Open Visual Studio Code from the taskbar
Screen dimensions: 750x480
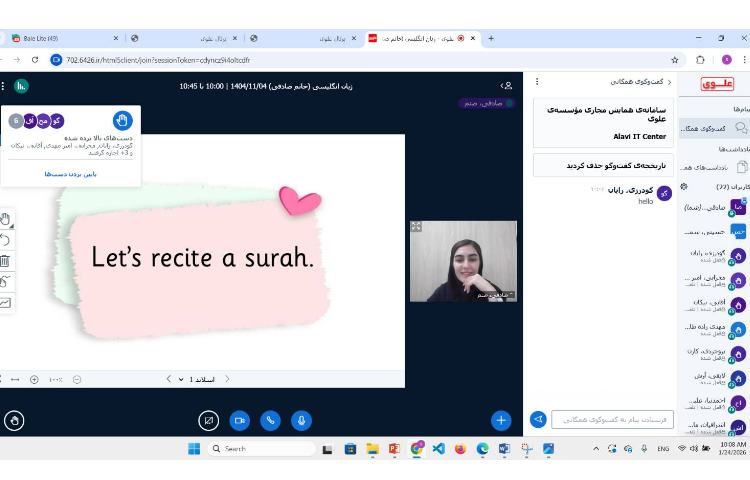(x=438, y=449)
